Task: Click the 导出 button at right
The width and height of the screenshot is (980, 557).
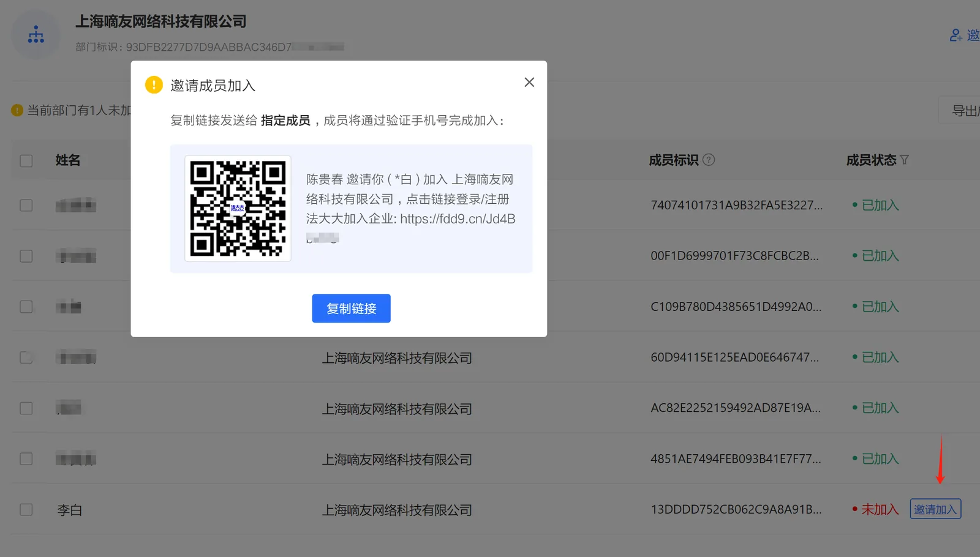Action: point(960,111)
